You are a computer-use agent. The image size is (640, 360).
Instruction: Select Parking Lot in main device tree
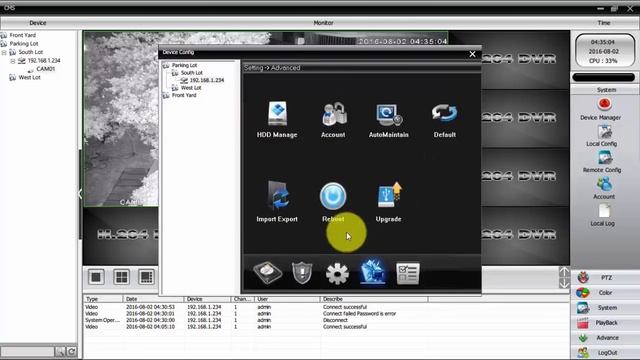pos(24,44)
